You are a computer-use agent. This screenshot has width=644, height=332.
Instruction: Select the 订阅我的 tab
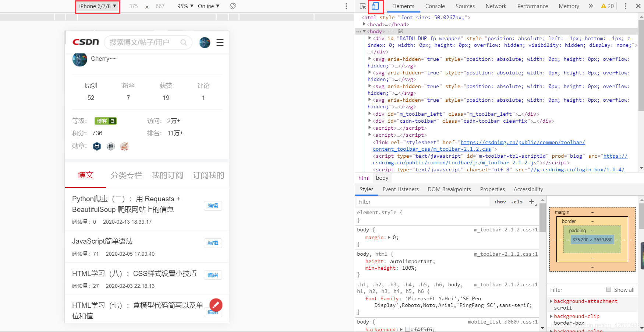(208, 175)
